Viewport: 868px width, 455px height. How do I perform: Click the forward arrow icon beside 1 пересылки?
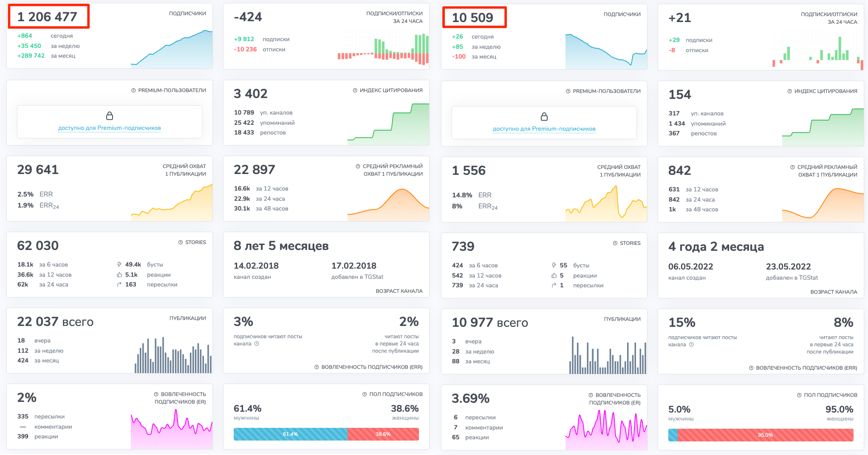coord(554,285)
